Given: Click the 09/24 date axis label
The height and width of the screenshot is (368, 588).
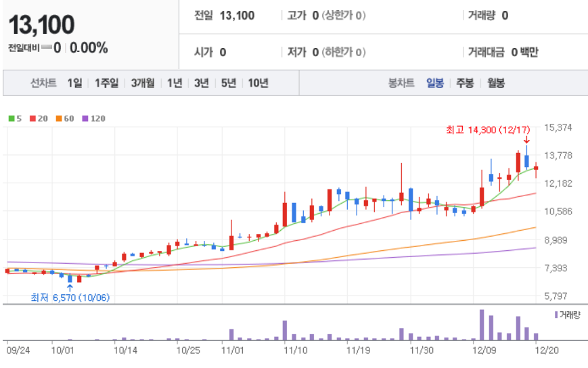Looking at the screenshot, I should (18, 350).
